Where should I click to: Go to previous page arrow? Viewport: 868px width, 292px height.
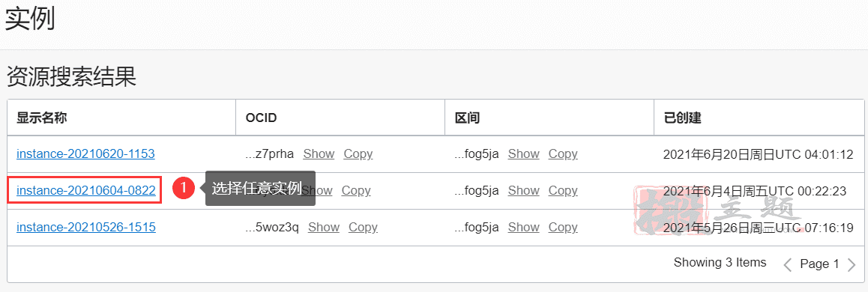[x=787, y=264]
